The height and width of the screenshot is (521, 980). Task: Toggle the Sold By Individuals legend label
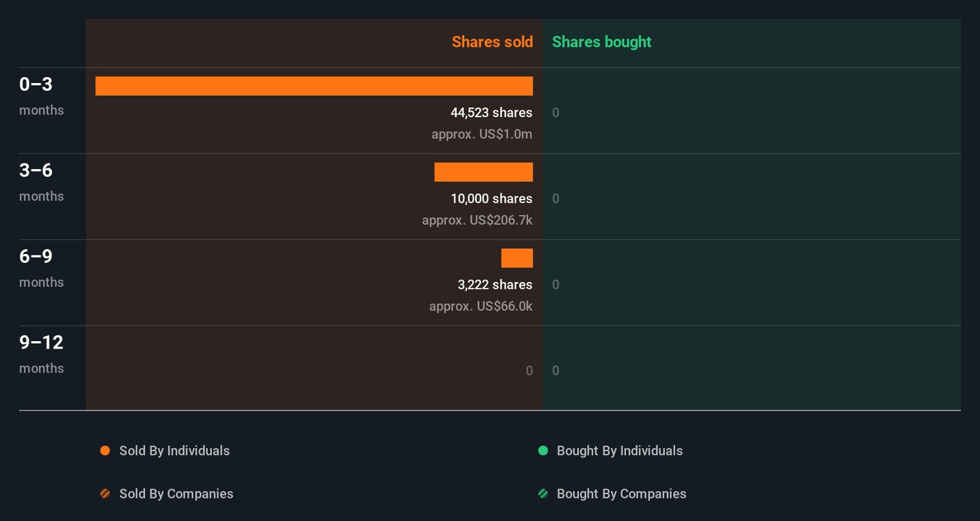tap(174, 451)
